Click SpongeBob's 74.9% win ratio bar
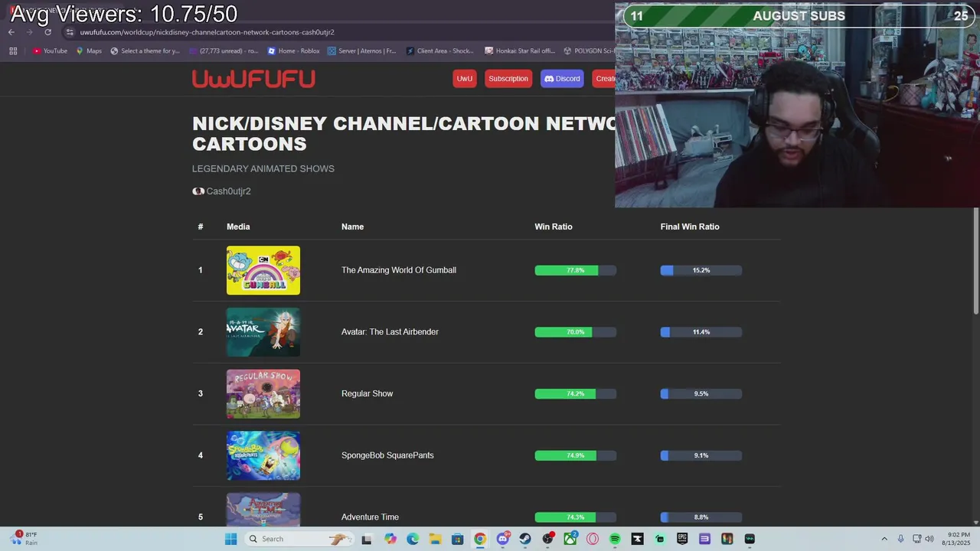Image resolution: width=980 pixels, height=551 pixels. point(576,455)
